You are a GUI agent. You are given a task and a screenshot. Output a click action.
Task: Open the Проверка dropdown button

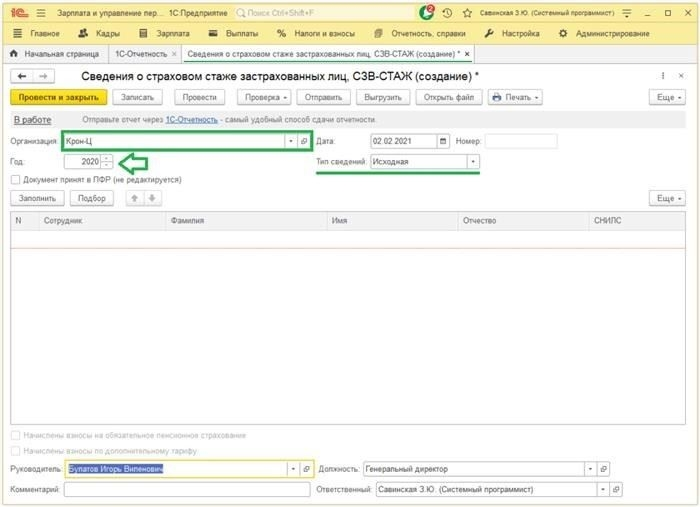coord(264,97)
